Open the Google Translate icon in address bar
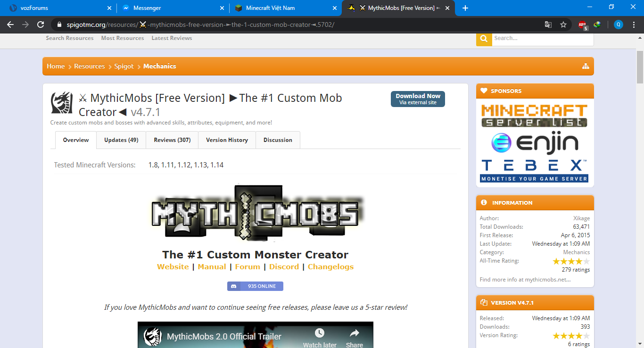This screenshot has width=644, height=348. pyautogui.click(x=548, y=25)
